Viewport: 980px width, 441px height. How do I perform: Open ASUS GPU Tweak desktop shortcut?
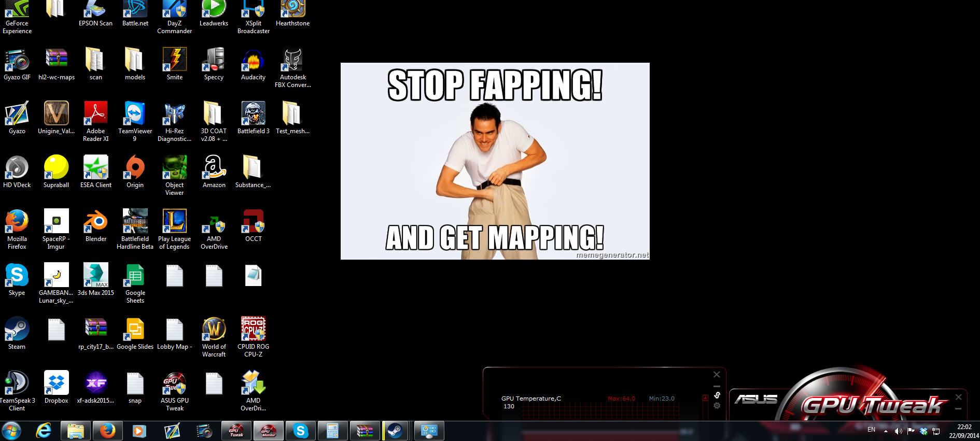(x=175, y=391)
